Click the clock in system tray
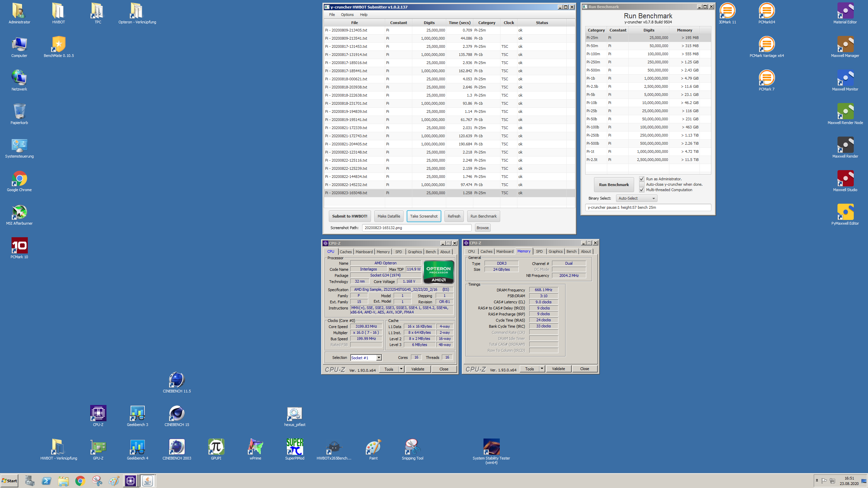Screen dimensions: 868x488 click(849, 481)
